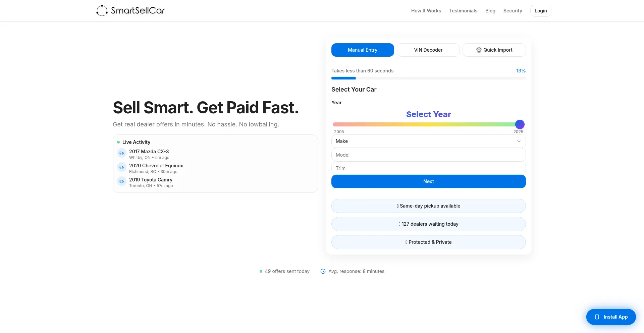Open the Login button
The width and height of the screenshot is (644, 333).
540,10
